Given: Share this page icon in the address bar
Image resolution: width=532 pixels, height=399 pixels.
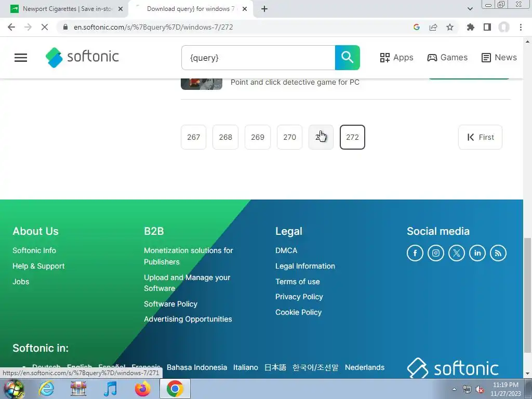Looking at the screenshot, I should [433, 27].
